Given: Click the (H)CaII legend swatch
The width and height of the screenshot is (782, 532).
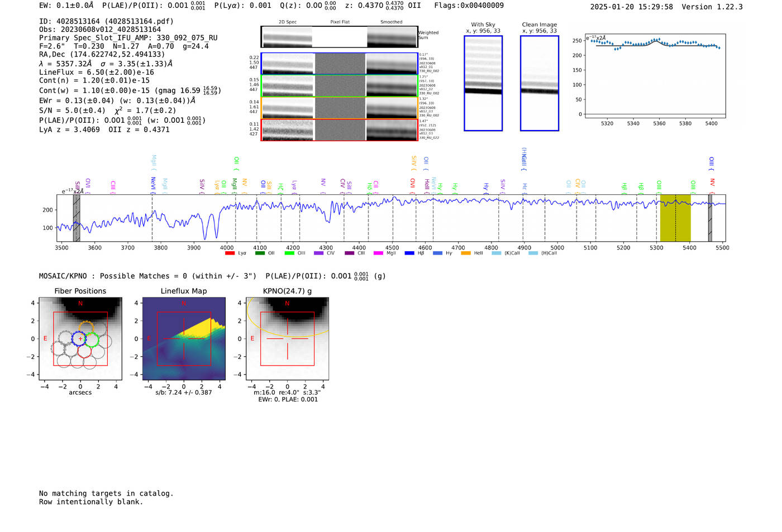Looking at the screenshot, I should (533, 253).
